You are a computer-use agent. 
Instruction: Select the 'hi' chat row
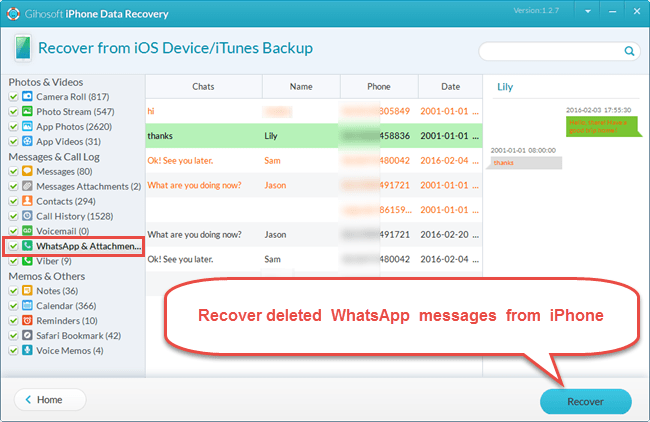click(314, 111)
